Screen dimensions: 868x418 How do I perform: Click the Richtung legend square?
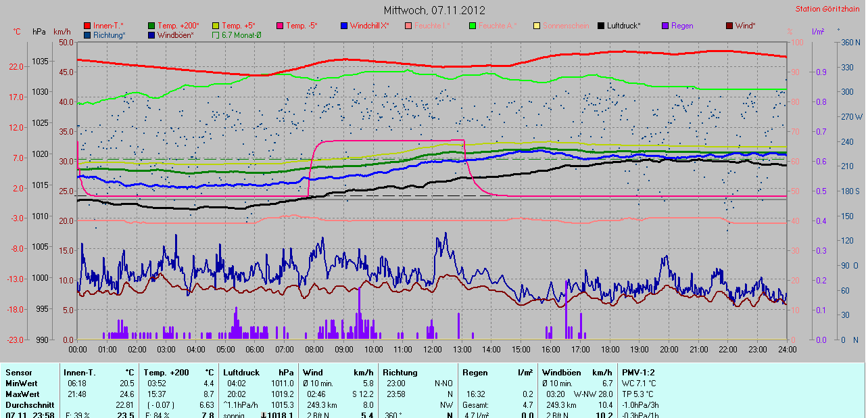[87, 35]
